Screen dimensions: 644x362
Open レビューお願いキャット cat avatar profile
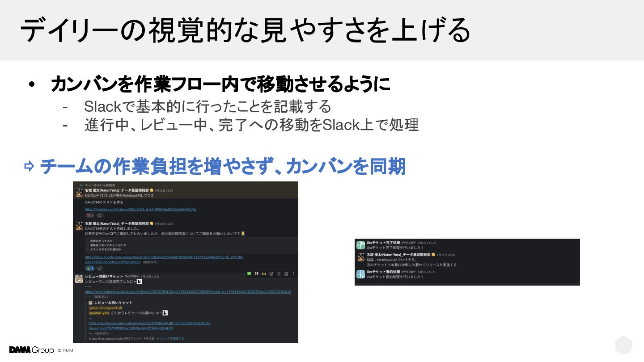pos(79,279)
